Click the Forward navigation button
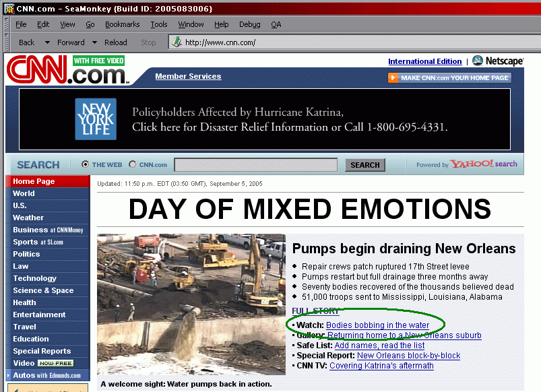 click(71, 42)
